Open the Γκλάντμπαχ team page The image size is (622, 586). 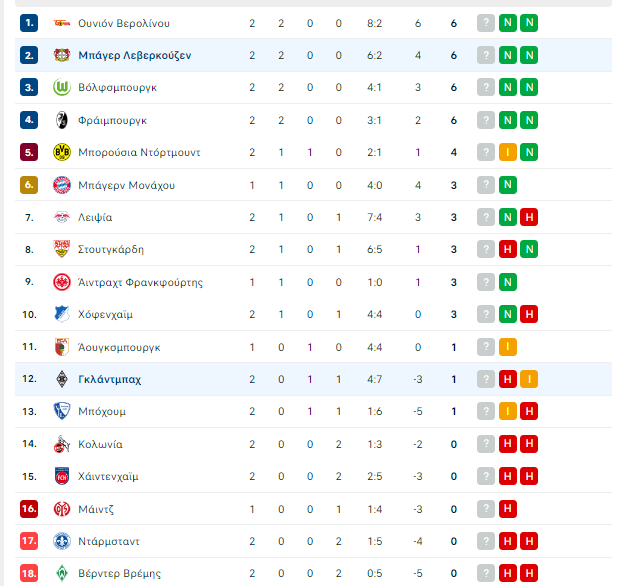tap(109, 380)
